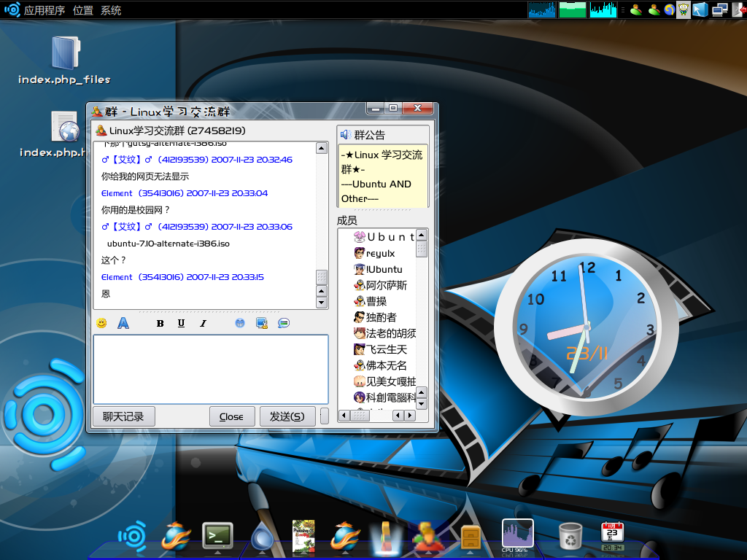The width and height of the screenshot is (747, 560).
Task: Click member list horizontal scroll right arrow
Action: point(410,416)
